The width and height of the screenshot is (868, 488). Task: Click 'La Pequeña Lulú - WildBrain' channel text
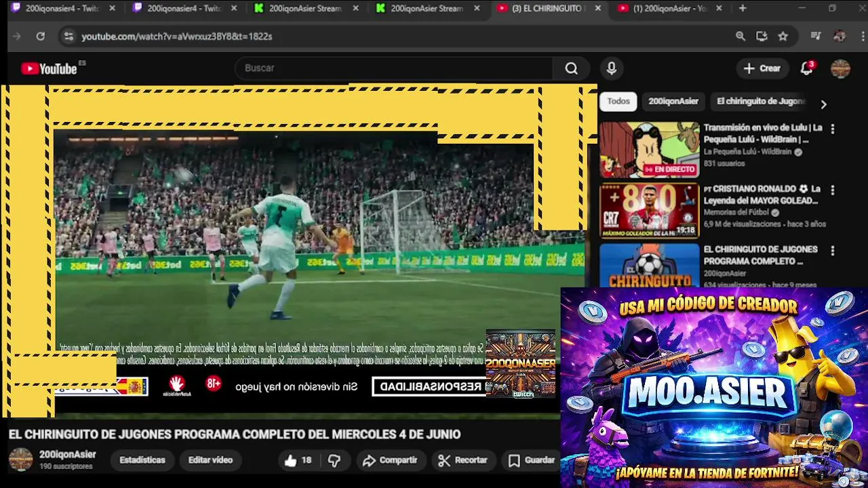click(747, 152)
